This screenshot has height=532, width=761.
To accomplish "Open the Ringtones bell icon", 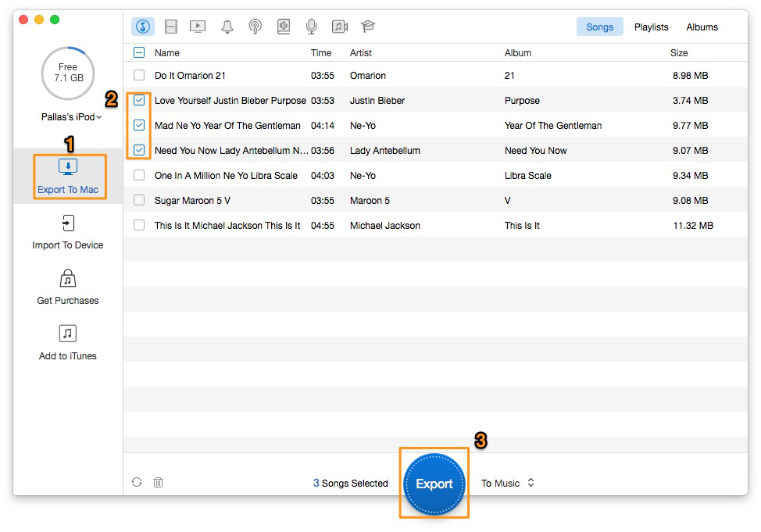I will pyautogui.click(x=227, y=27).
